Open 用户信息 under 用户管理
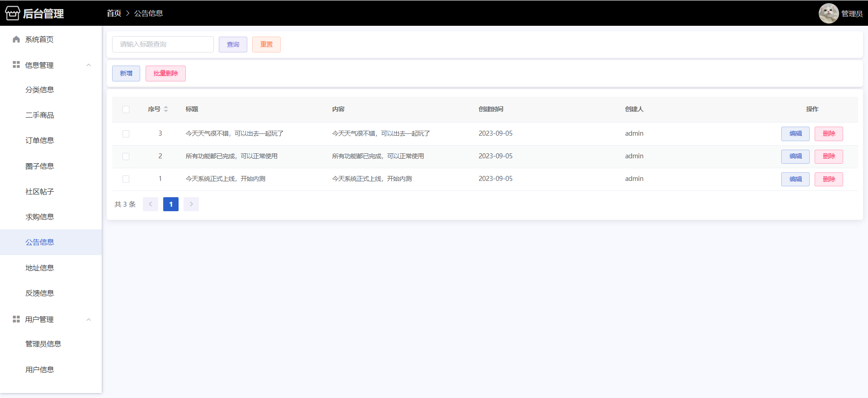 coord(51,370)
